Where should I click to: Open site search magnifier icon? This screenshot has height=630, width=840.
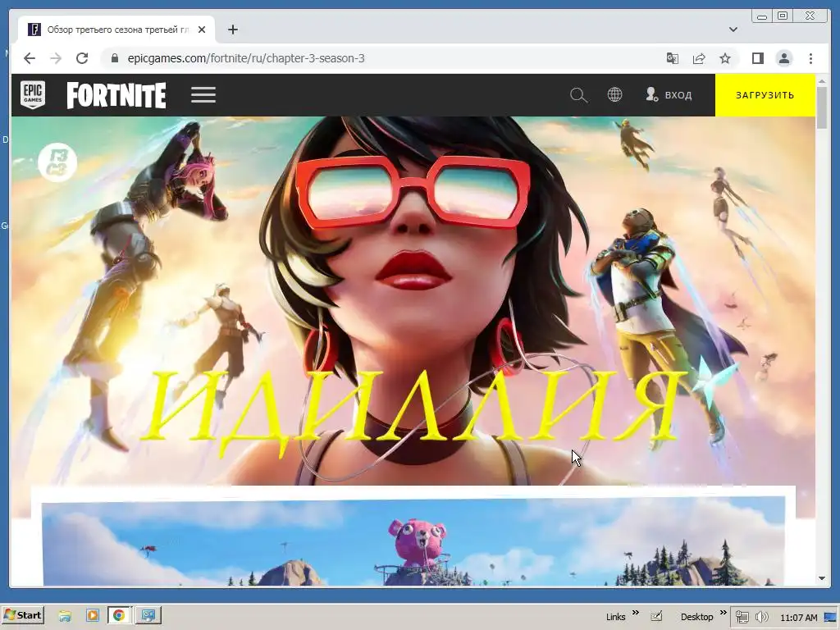click(578, 95)
